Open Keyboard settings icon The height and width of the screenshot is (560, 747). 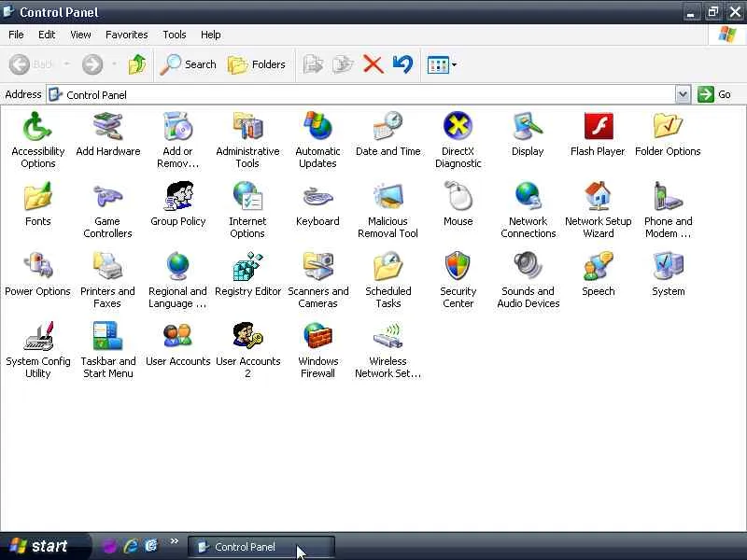[317, 196]
